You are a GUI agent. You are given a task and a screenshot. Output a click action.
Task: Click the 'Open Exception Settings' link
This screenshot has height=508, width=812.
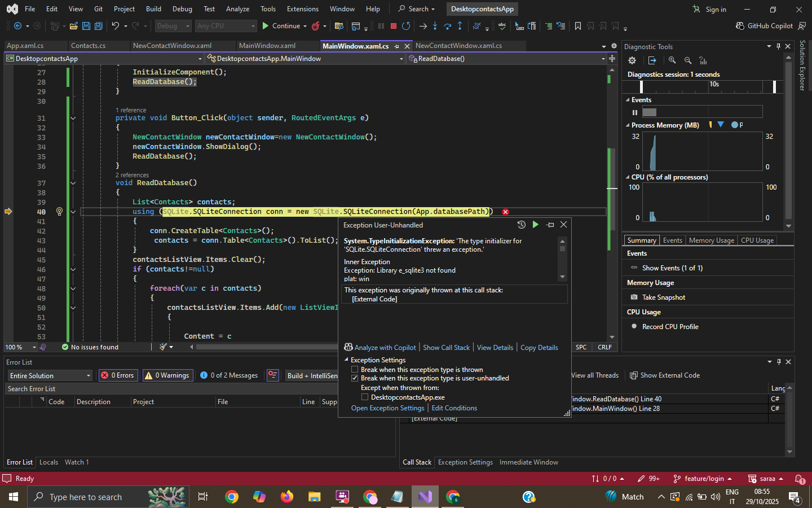387,408
